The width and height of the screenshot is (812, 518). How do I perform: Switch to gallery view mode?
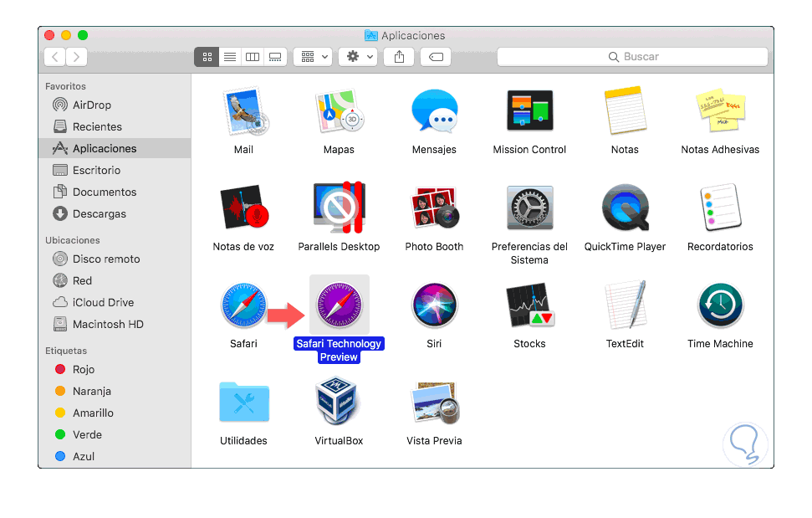(x=275, y=57)
